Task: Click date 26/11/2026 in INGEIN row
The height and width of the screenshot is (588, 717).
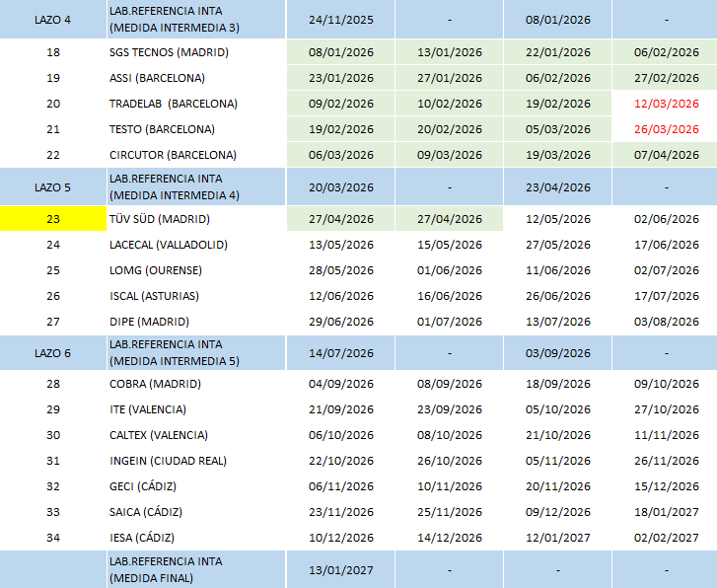Action: pyautogui.click(x=667, y=461)
